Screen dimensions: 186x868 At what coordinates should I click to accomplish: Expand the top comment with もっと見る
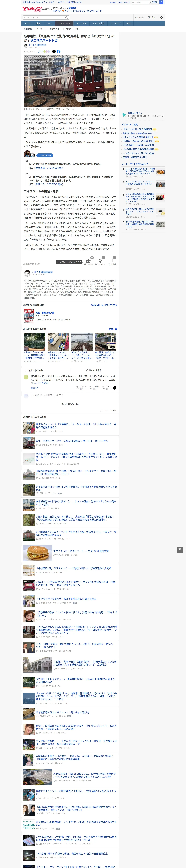click(43, 383)
